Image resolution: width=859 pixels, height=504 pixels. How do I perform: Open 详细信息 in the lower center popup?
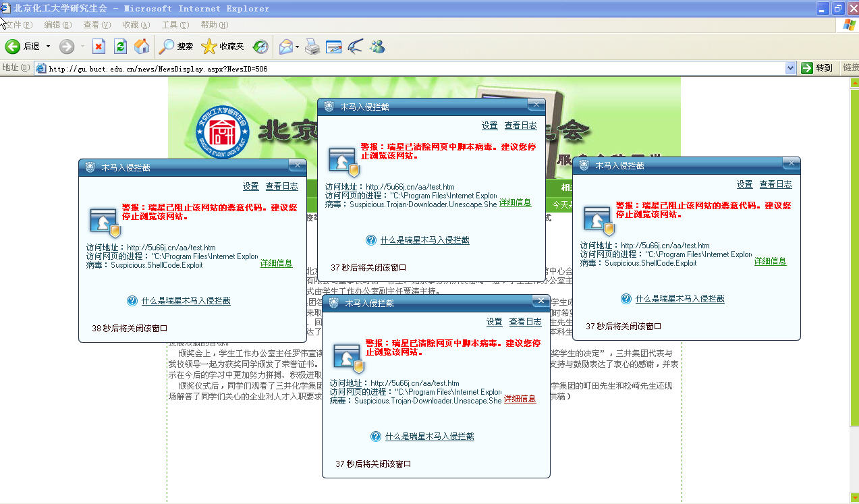pyautogui.click(x=520, y=399)
